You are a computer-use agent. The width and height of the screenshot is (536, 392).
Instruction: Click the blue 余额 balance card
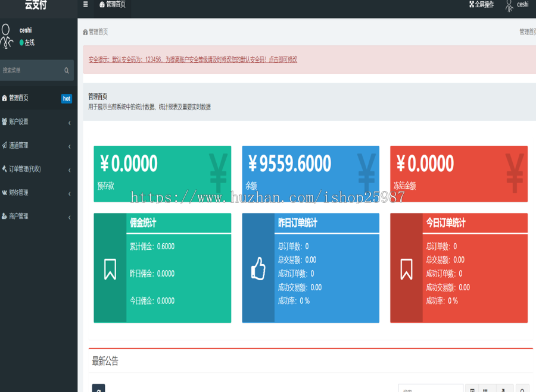click(310, 174)
